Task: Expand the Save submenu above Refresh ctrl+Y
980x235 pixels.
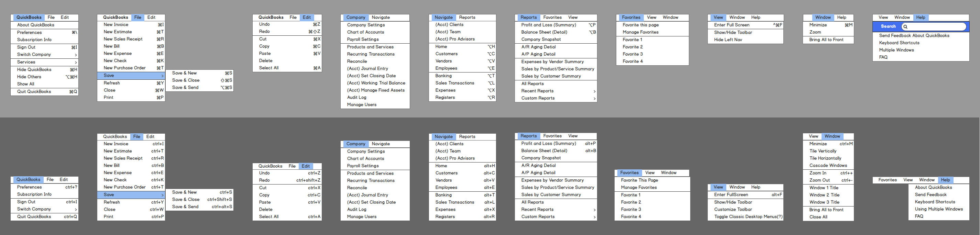Action: click(x=131, y=195)
